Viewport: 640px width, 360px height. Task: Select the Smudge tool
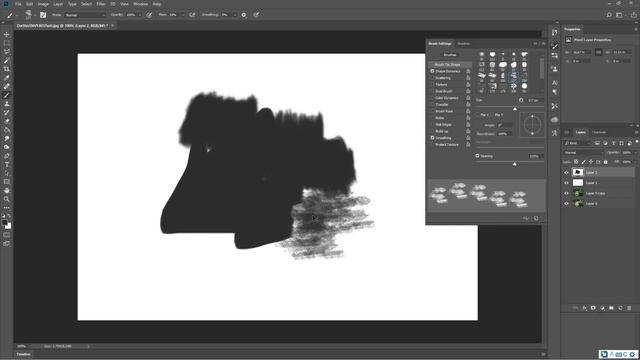pyautogui.click(x=7, y=138)
